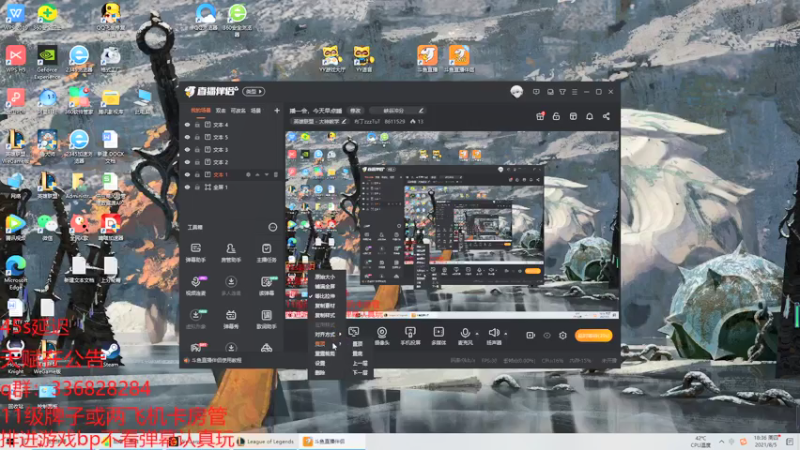The image size is (800, 450).
Task: Choose 删除 in the context menu
Action: click(320, 373)
